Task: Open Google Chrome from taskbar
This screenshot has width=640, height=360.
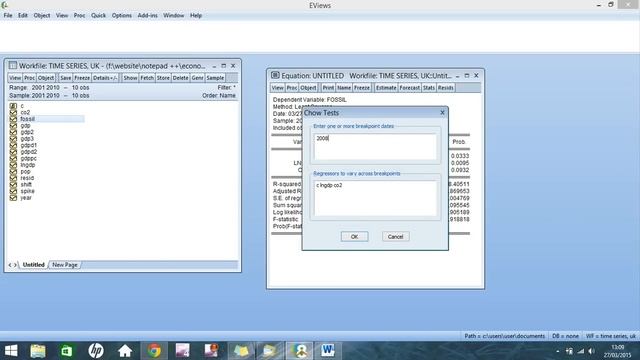Action: coord(154,351)
